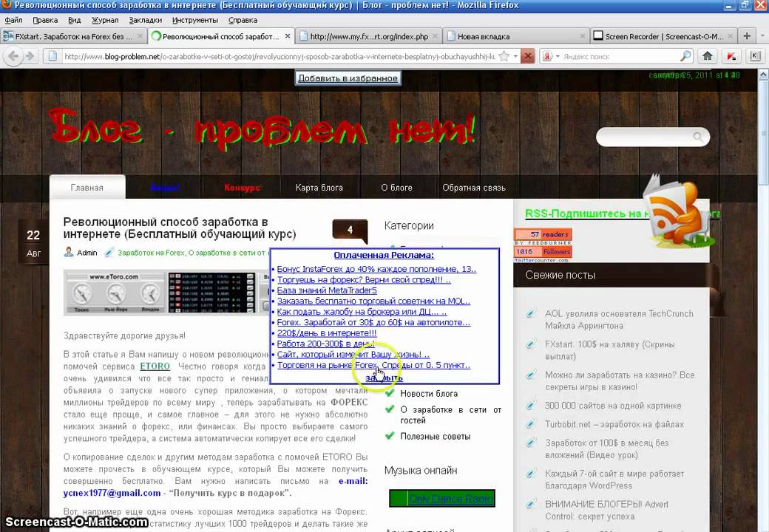Open the FeedBurner 57 readers badge
This screenshot has height=532, width=769.
pos(543,234)
